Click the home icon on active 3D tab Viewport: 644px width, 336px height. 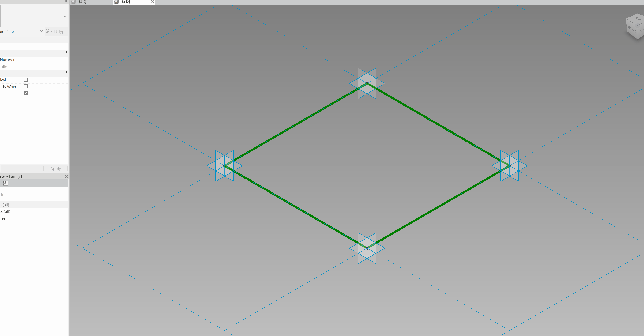click(x=116, y=2)
